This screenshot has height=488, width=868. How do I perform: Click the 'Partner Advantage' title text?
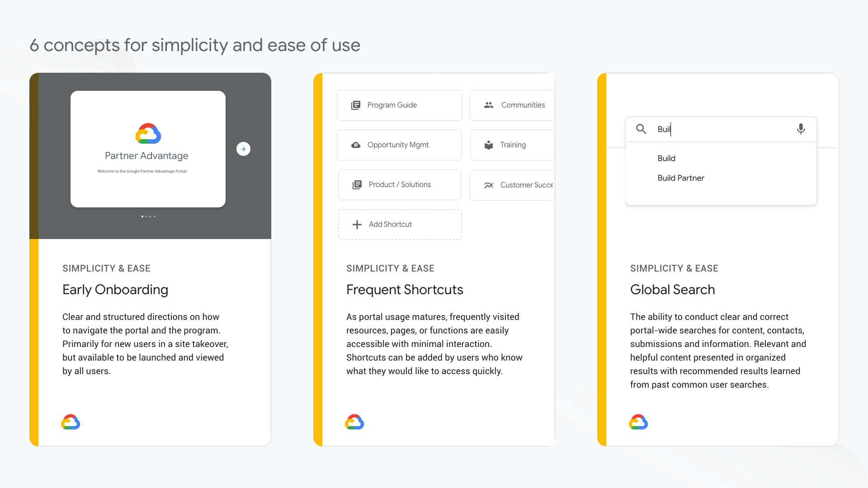[x=146, y=156]
